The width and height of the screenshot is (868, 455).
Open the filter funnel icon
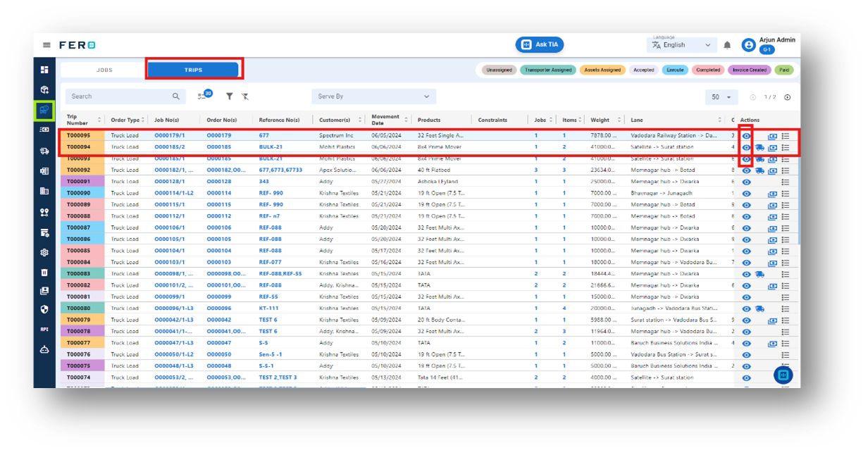pos(230,96)
